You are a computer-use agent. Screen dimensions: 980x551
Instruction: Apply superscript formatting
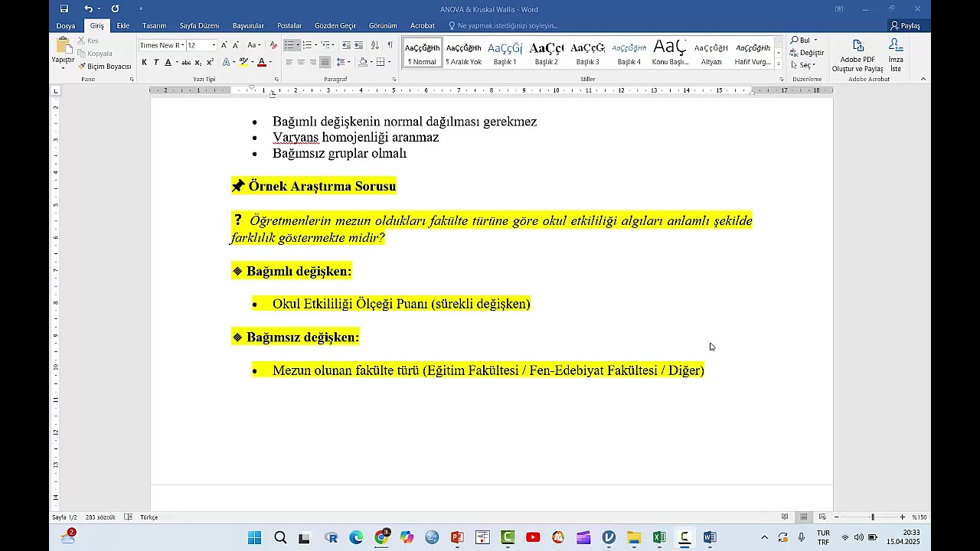tap(210, 62)
